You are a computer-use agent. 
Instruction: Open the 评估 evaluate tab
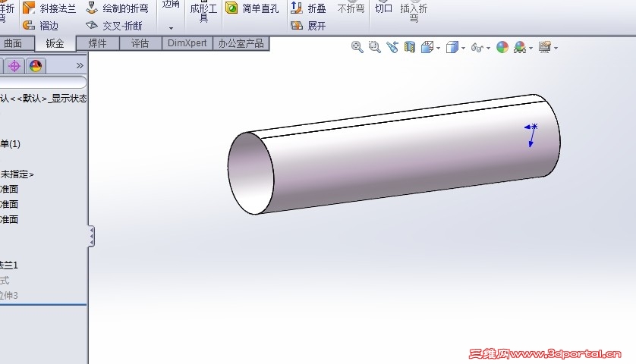pos(140,43)
